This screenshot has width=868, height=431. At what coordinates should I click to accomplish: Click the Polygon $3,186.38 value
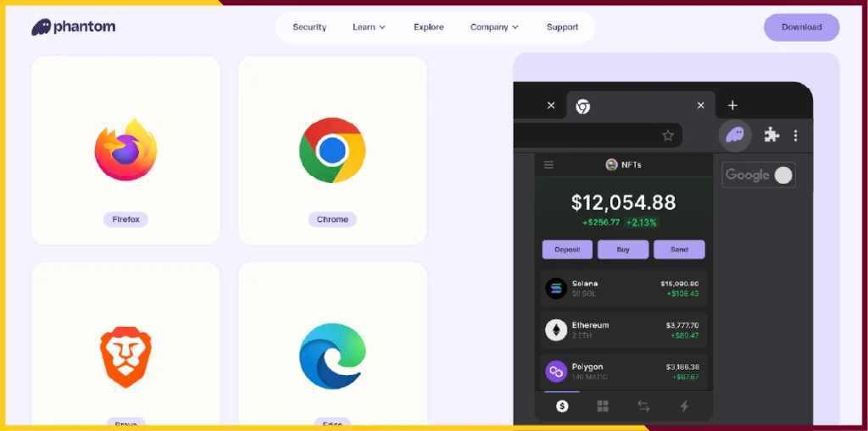pyautogui.click(x=682, y=367)
